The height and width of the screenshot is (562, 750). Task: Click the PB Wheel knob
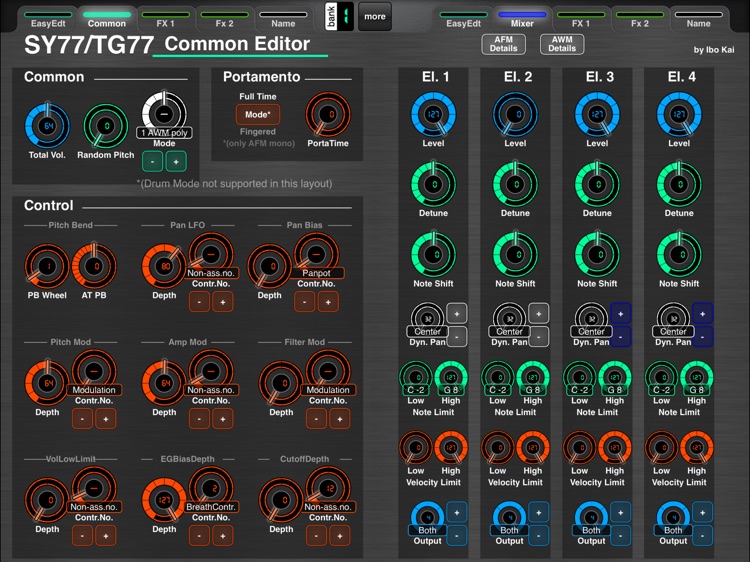(x=47, y=266)
